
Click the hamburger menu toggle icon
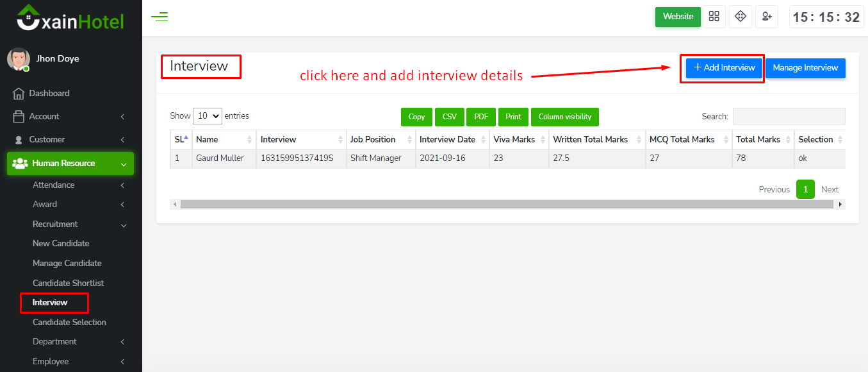click(160, 17)
